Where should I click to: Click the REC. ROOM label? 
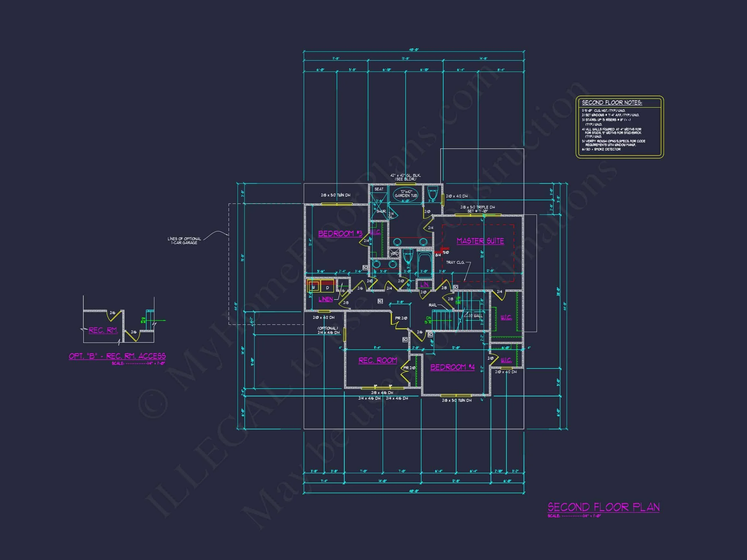(377, 360)
